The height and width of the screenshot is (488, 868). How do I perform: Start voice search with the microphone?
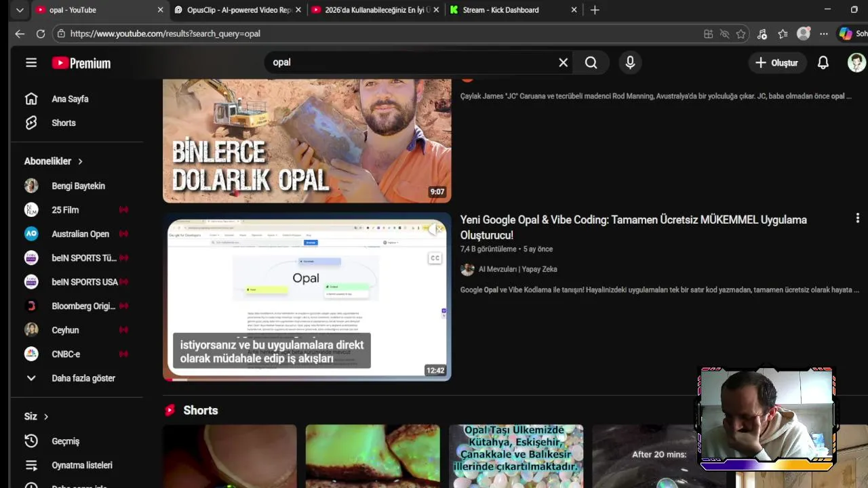(630, 62)
